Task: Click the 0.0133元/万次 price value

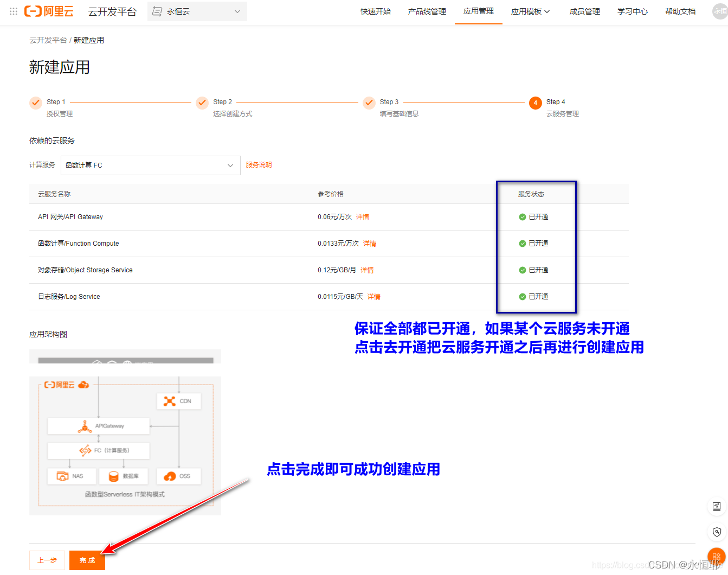Action: [338, 244]
